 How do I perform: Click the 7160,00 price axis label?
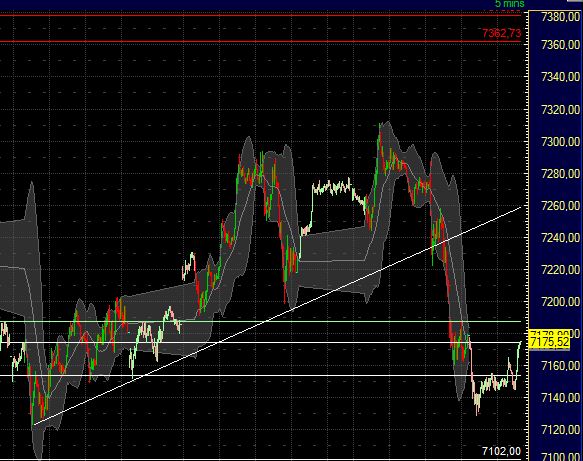point(561,366)
